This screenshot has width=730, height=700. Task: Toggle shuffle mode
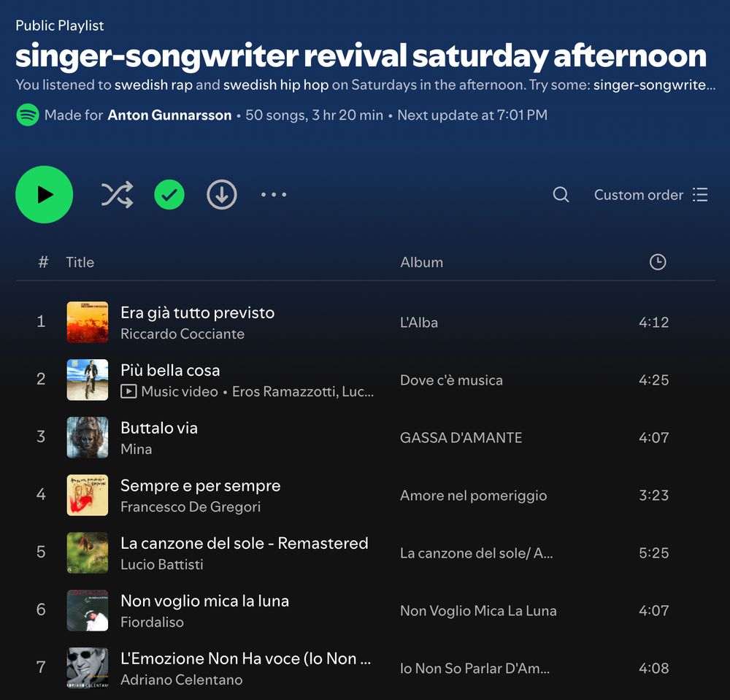(117, 195)
